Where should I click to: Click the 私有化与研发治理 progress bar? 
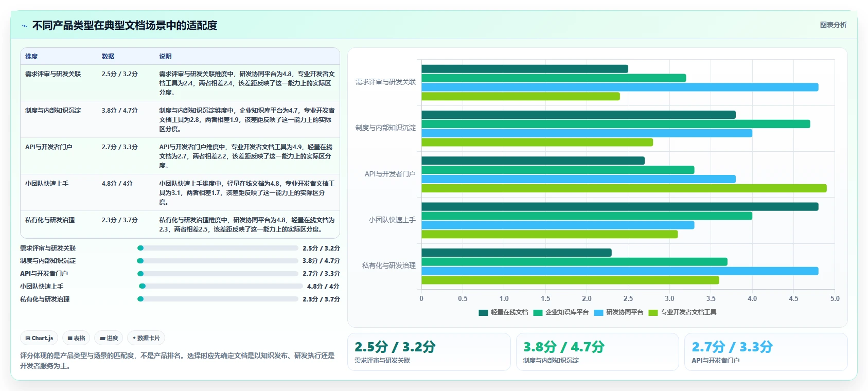point(218,299)
